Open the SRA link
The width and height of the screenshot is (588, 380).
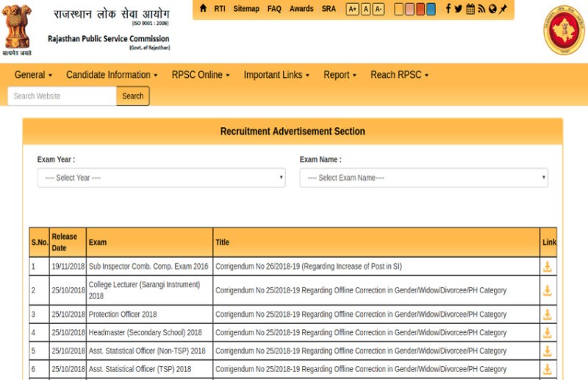(329, 9)
